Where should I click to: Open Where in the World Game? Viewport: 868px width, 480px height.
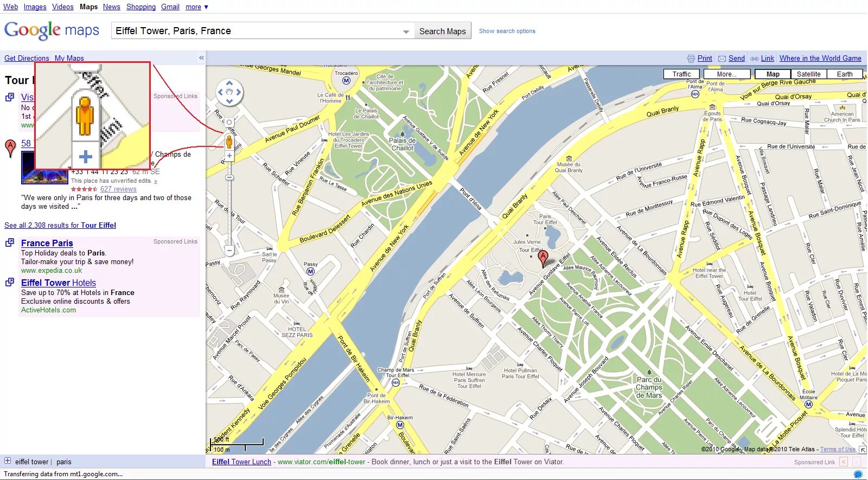click(820, 58)
